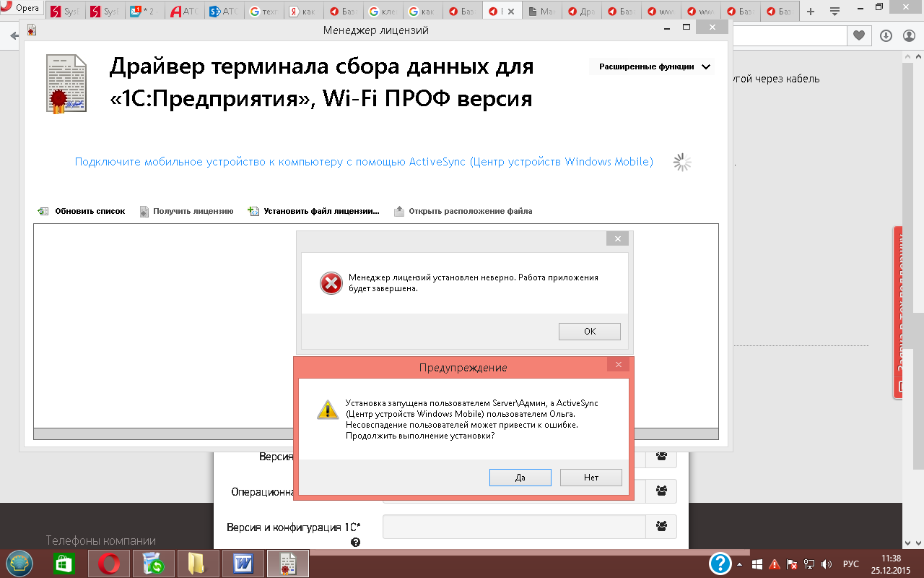Viewport: 924px width, 578px height.
Task: Close the error message dialog
Action: 617,238
